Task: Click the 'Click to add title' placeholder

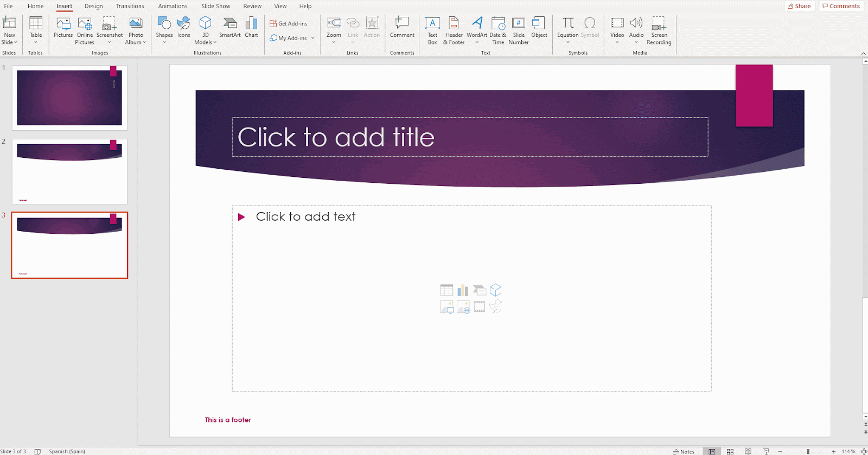Action: pos(470,137)
